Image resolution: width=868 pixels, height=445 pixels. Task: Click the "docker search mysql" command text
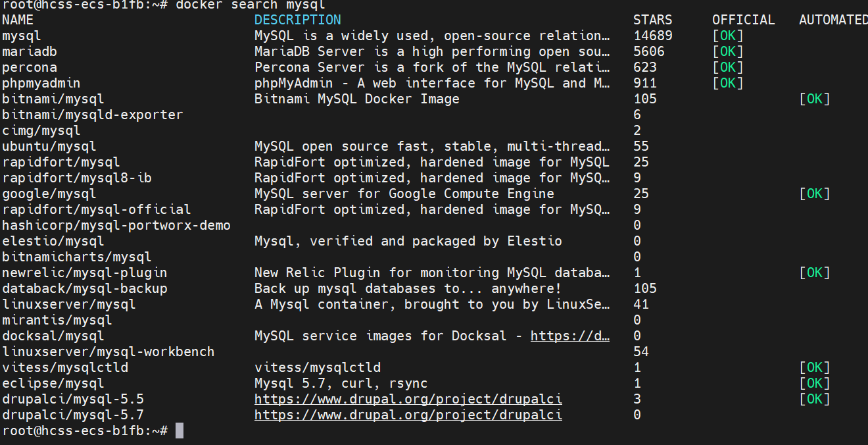click(251, 5)
